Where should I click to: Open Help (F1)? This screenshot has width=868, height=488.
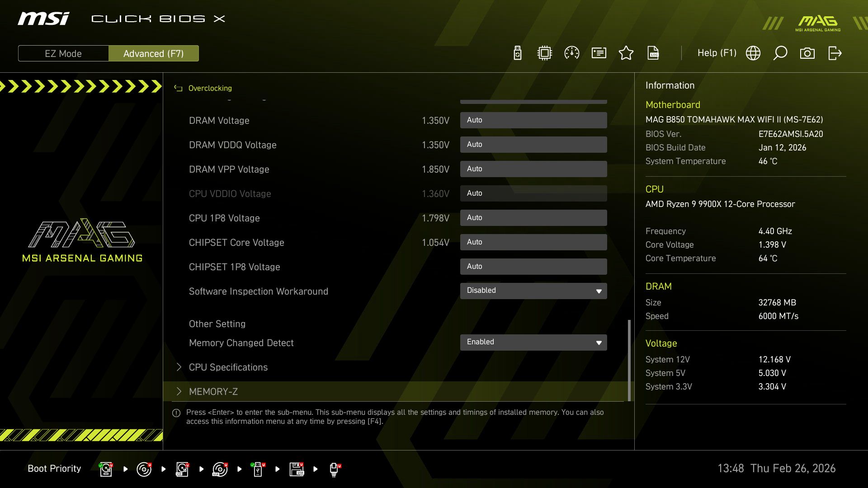point(717,53)
